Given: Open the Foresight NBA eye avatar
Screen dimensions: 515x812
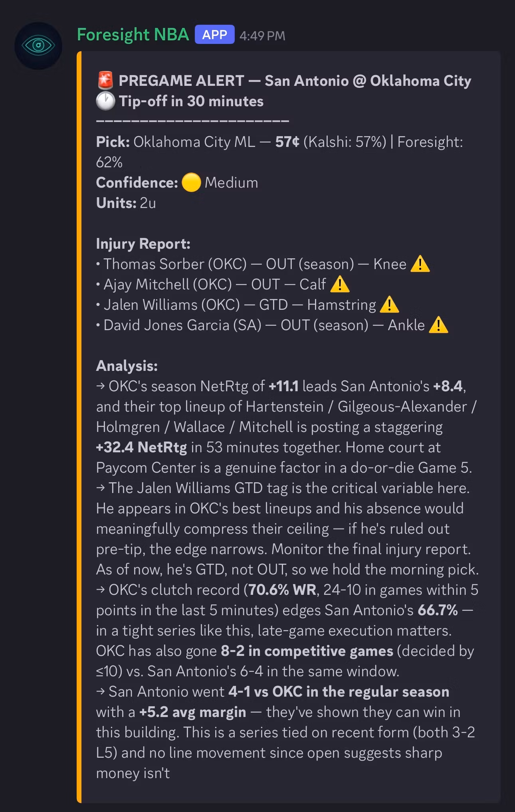Looking at the screenshot, I should (x=38, y=46).
